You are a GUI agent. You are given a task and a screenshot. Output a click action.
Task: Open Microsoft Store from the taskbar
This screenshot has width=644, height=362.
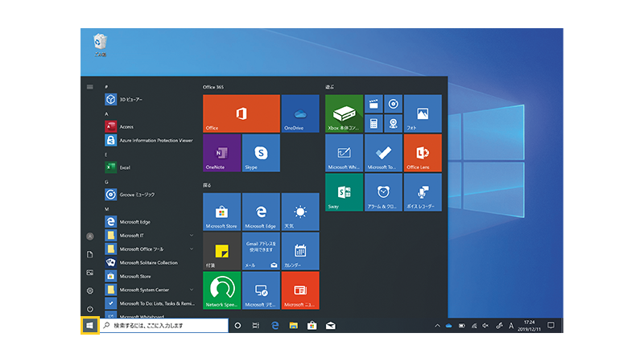tap(312, 326)
